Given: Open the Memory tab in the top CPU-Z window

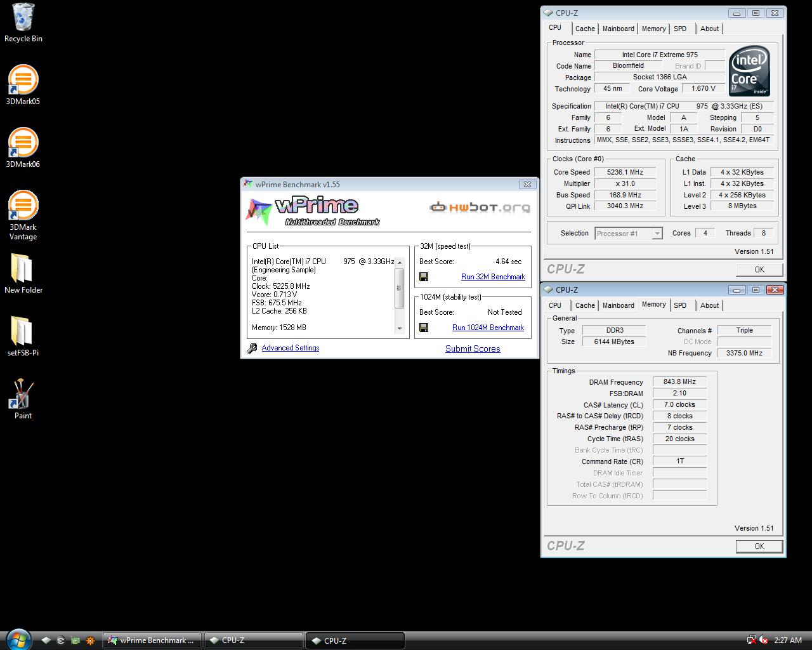Looking at the screenshot, I should pos(653,29).
